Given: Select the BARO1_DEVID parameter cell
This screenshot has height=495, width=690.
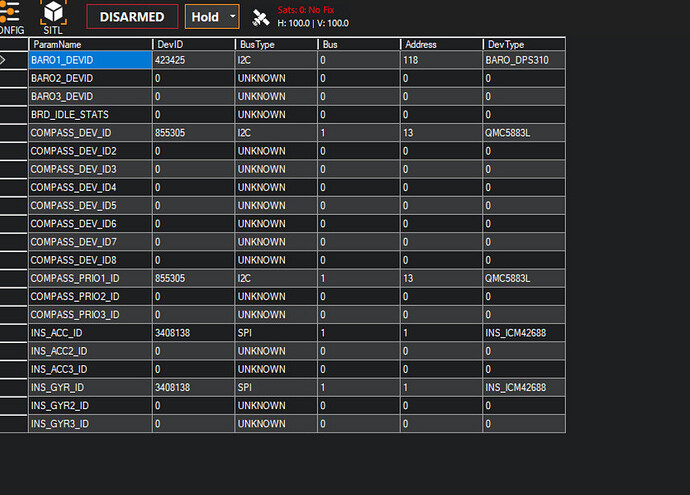Looking at the screenshot, I should [x=90, y=60].
